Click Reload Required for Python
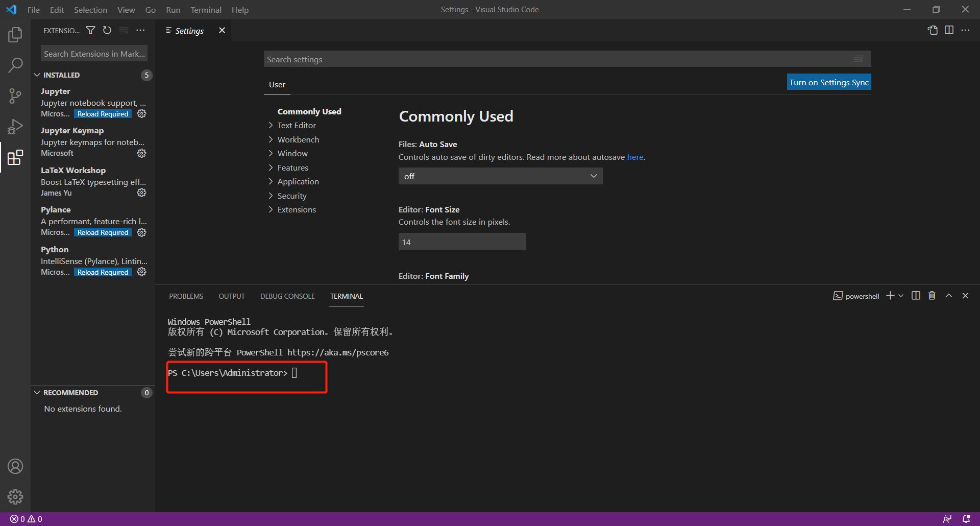 click(103, 272)
